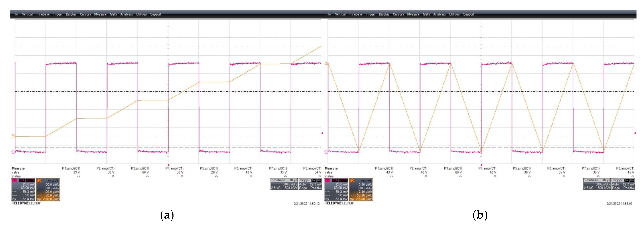Click the trigger delay triangle below grid (b)
The image size is (644, 226).
[x=481, y=165]
